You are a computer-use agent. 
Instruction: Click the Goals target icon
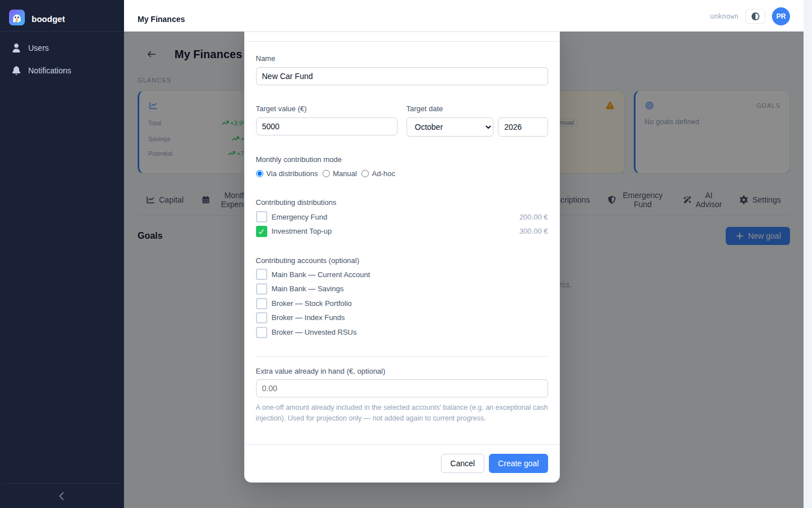(650, 106)
